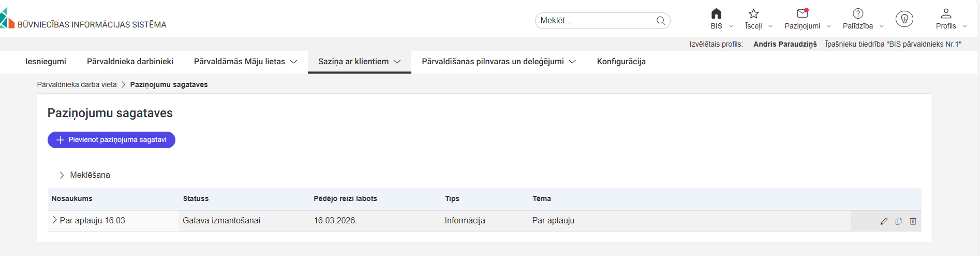Image resolution: width=980 pixels, height=256 pixels.
Task: Open Saziņa ar klientiem dropdown menu
Action: coord(359,62)
